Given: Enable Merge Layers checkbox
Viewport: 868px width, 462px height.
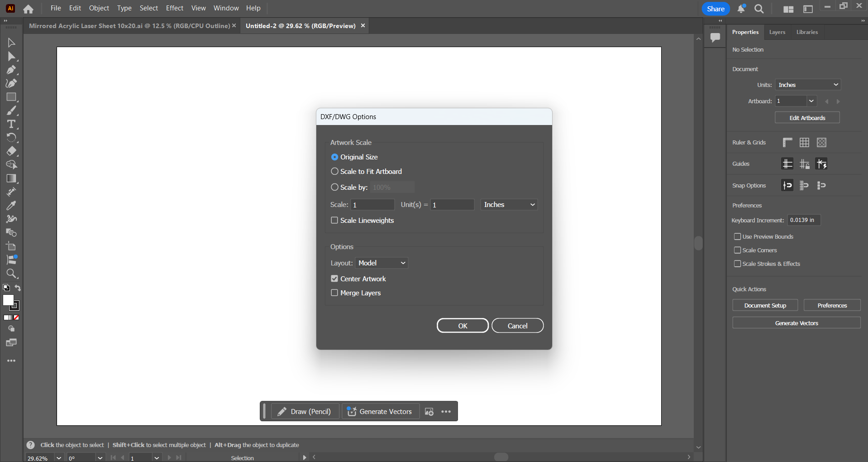Looking at the screenshot, I should (x=334, y=293).
